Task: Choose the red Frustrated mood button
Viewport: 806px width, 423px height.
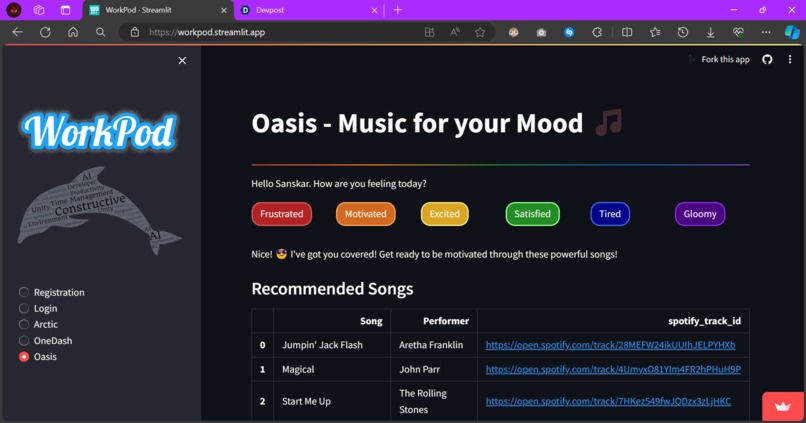Action: click(x=282, y=214)
